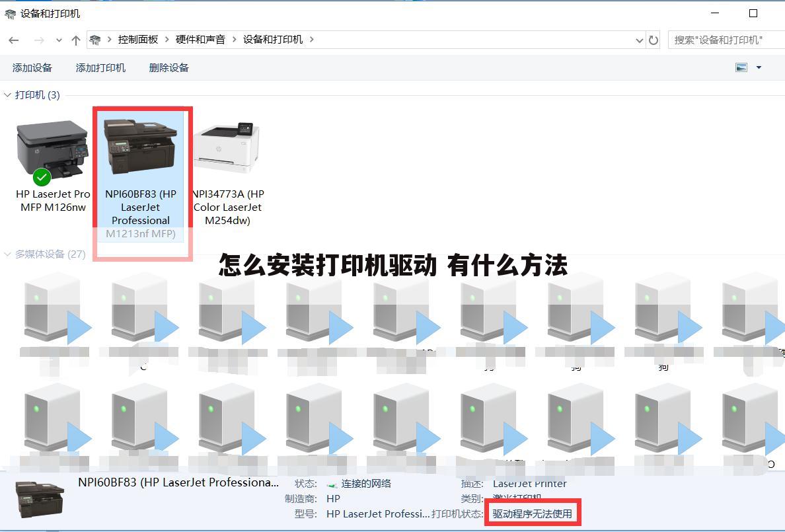The width and height of the screenshot is (785, 532).
Task: Open the view options dropdown arrow
Action: pos(759,67)
